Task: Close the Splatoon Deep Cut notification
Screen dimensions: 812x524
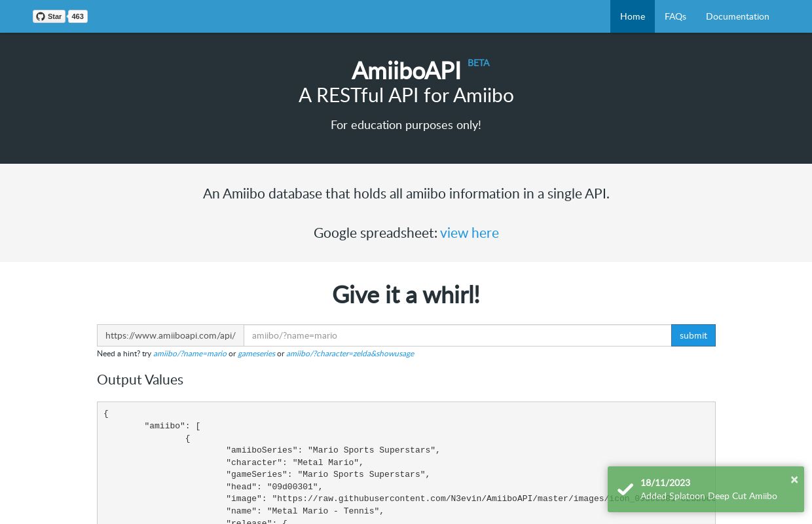Action: tap(794, 479)
